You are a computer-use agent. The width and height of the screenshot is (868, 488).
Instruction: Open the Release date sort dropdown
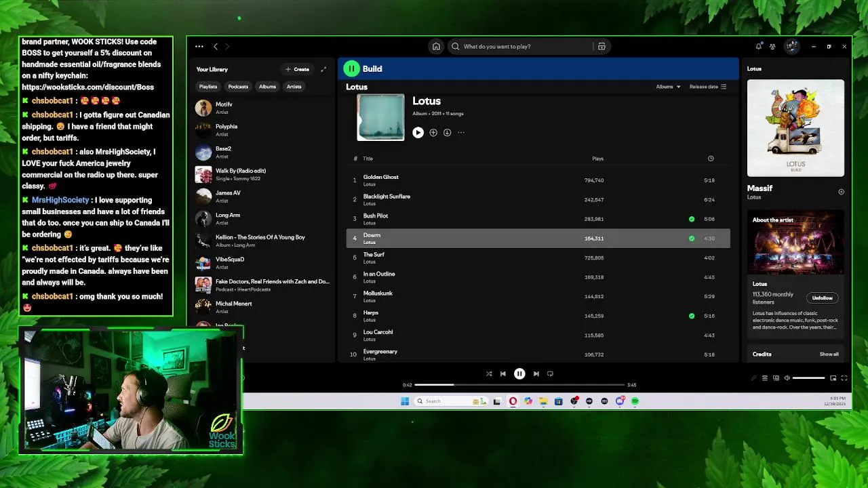tap(708, 87)
